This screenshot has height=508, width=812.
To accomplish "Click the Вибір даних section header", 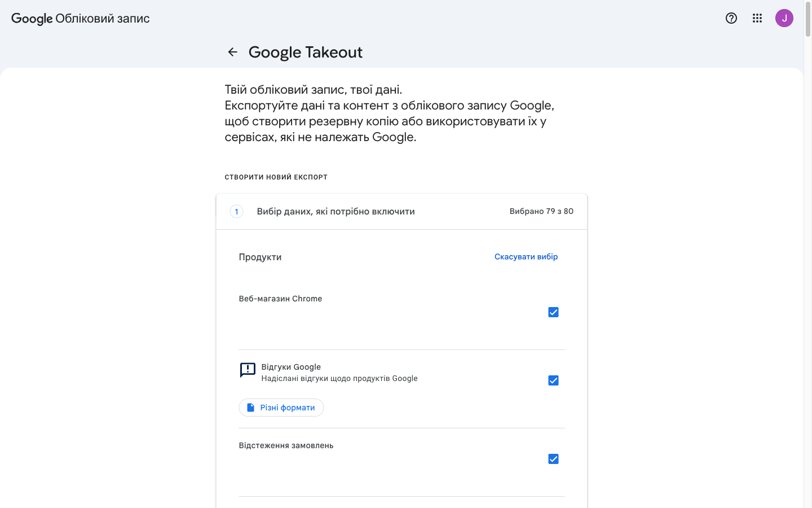I will [x=336, y=211].
